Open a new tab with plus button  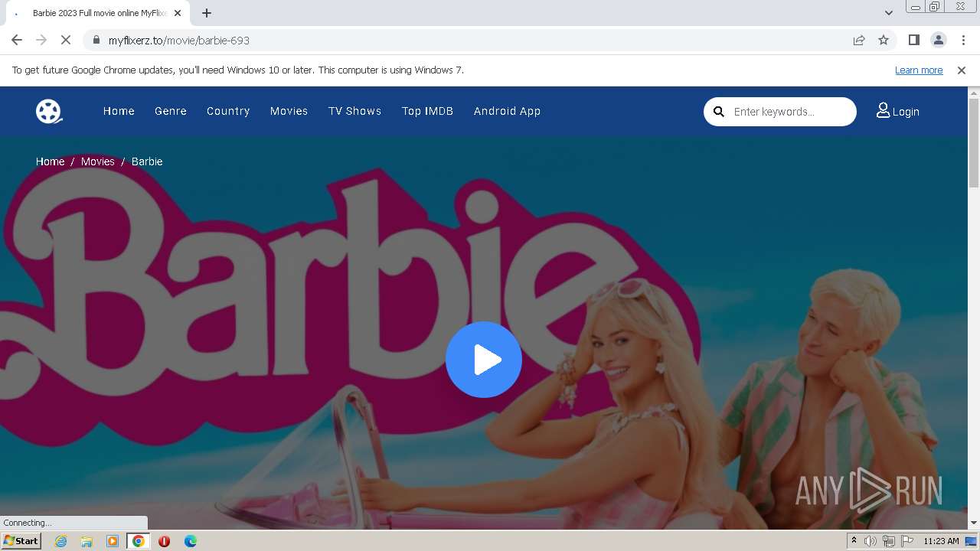coord(207,13)
